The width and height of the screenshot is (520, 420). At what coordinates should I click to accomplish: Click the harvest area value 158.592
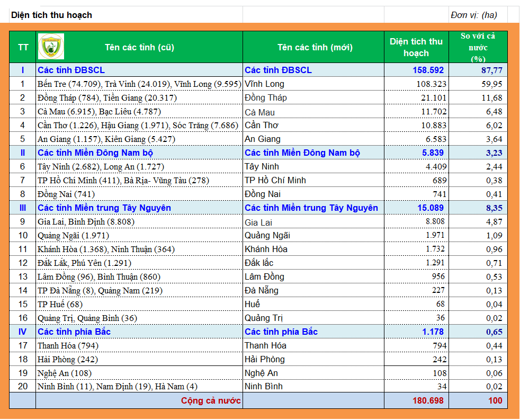(428, 70)
